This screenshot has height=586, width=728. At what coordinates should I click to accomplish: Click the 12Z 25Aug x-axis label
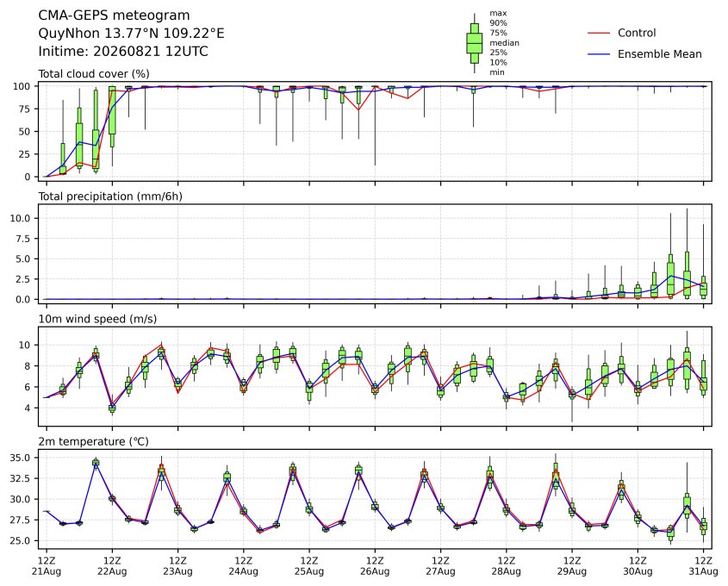(308, 566)
